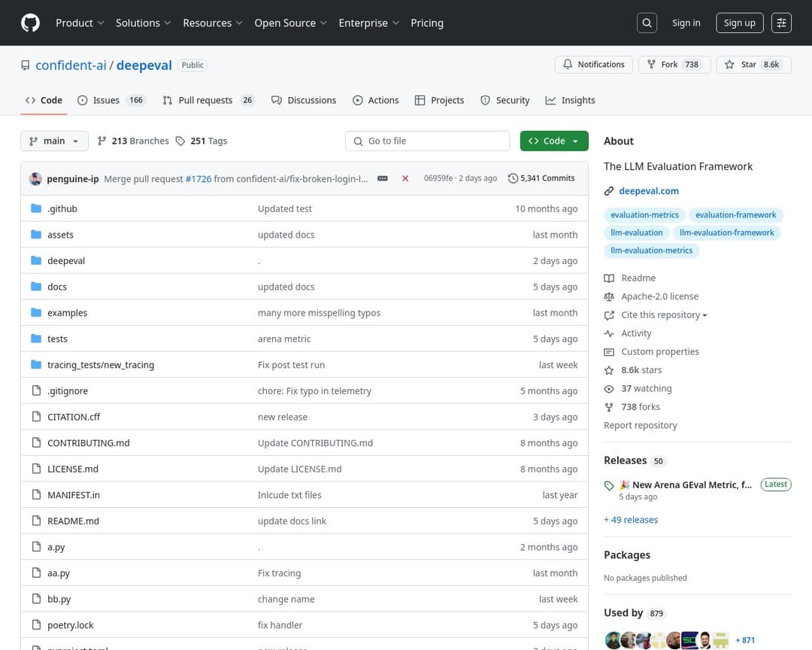
Task: Expand commit message ellipsis icon
Action: 383,178
